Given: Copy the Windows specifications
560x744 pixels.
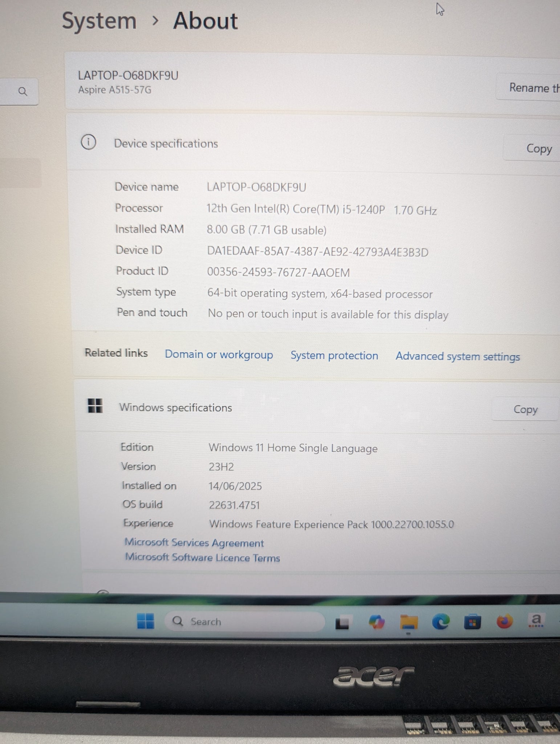Looking at the screenshot, I should click(x=525, y=409).
